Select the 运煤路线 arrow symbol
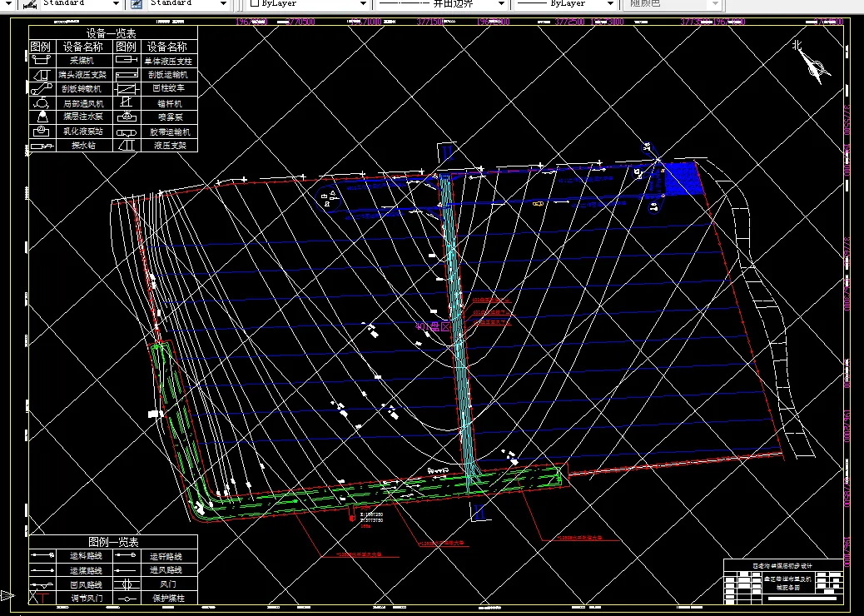The image size is (864, 616). click(x=43, y=569)
